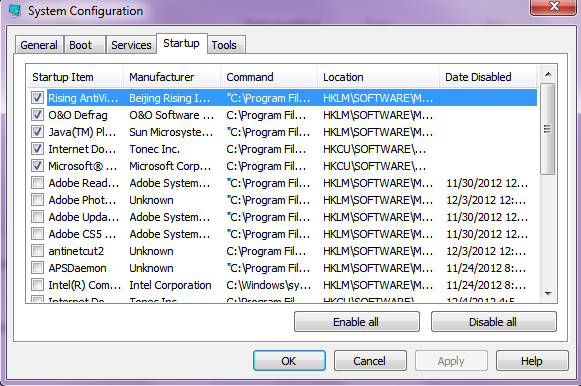Viewport: 581px width, 386px height.
Task: Click the Enable all button
Action: [356, 322]
